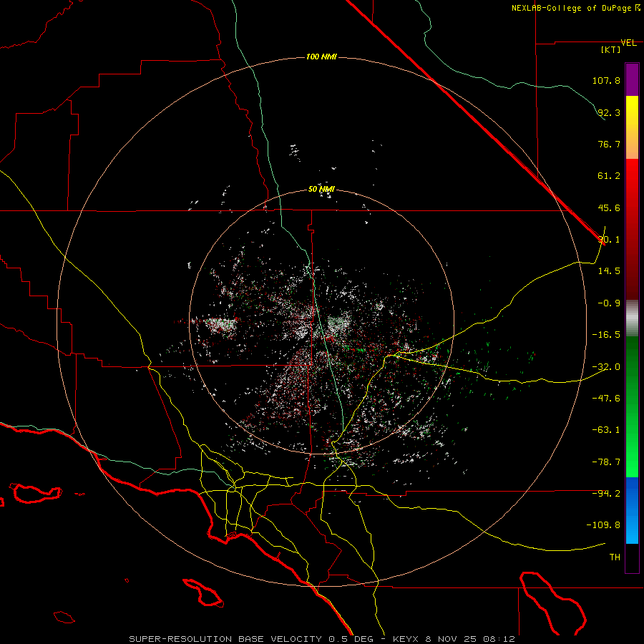
Task: Click the -0.9 velocity scale value
Action: point(609,303)
